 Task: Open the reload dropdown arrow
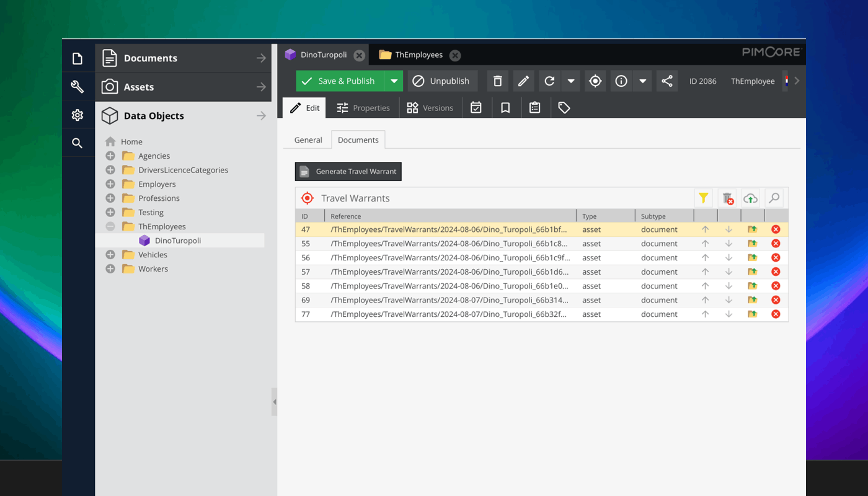571,81
